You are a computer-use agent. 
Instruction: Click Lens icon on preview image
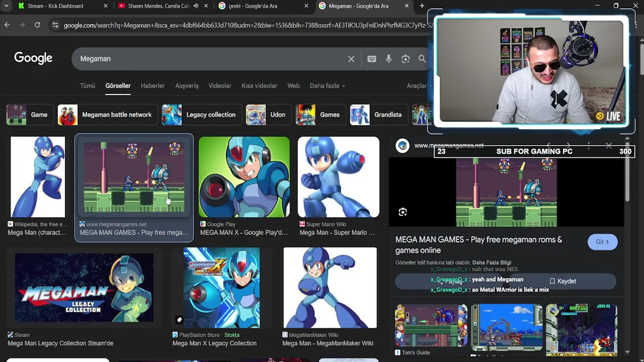click(x=403, y=212)
